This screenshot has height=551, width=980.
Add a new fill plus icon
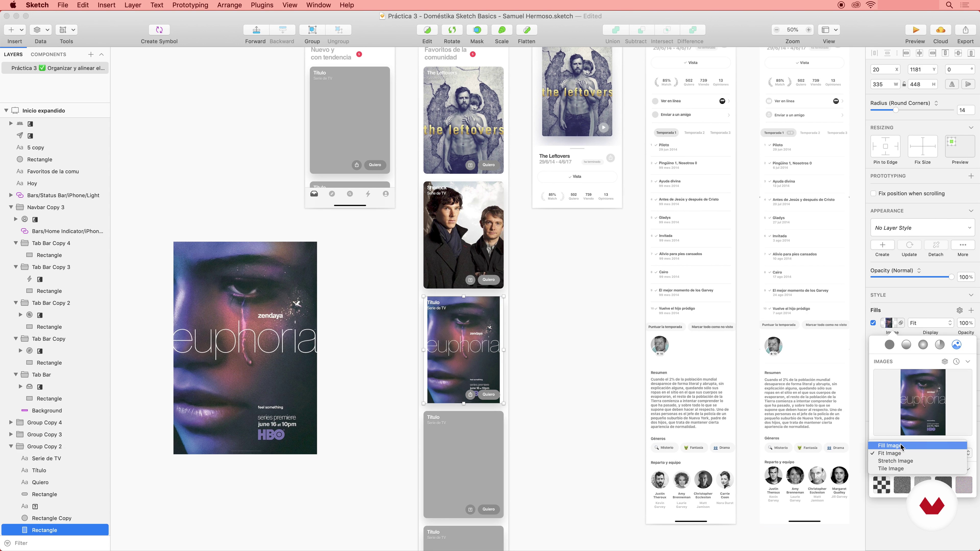(x=971, y=310)
